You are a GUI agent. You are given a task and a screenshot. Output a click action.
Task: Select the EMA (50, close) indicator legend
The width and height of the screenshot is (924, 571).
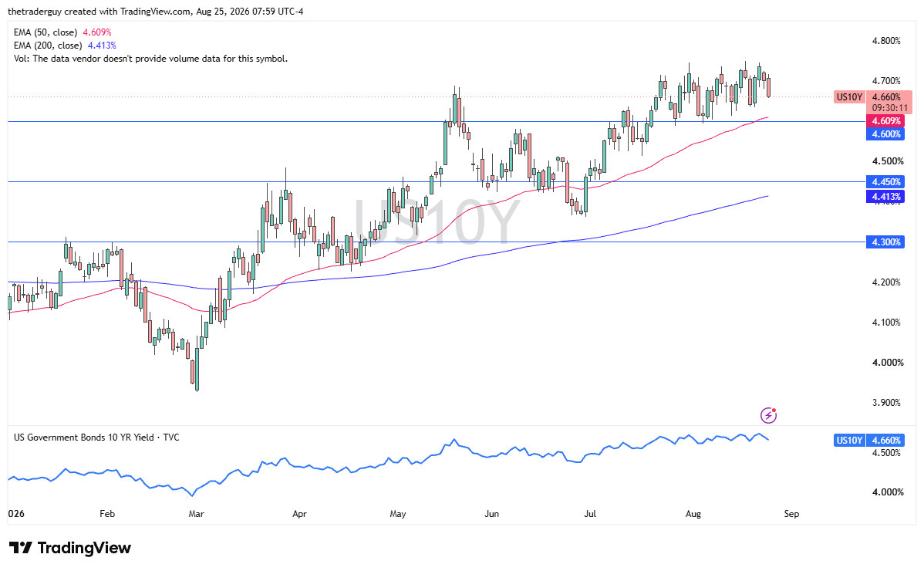(62, 32)
